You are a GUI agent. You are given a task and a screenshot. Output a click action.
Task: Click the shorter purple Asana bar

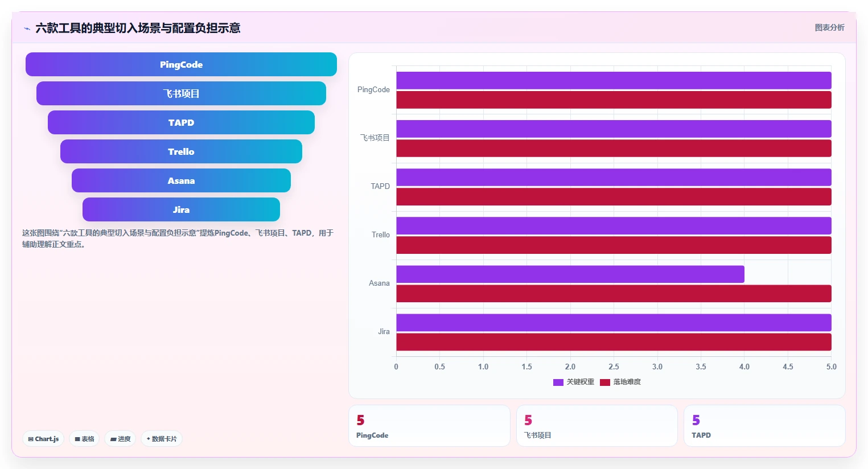tap(570, 274)
